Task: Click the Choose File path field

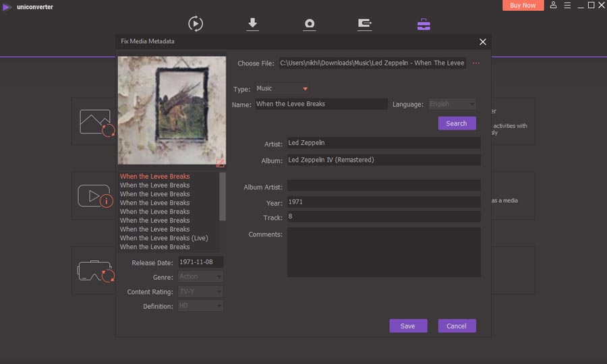Action: point(372,63)
